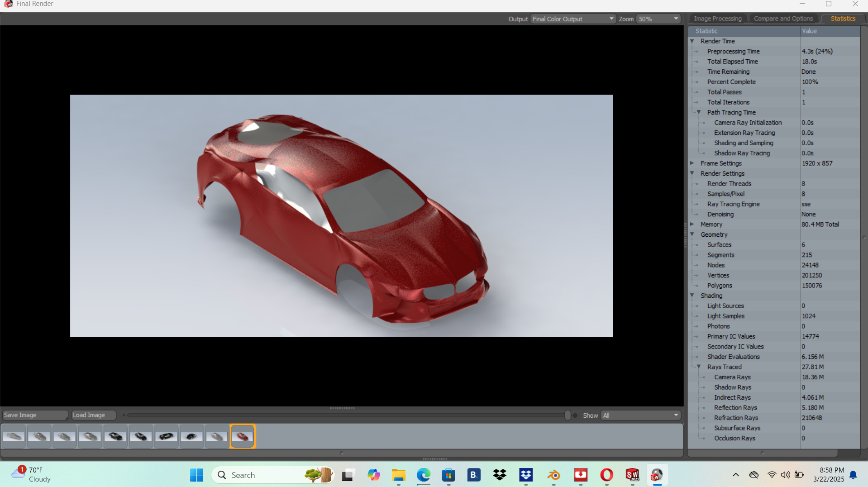868x487 pixels.
Task: Click the Wi-Fi icon in the system tray
Action: (771, 475)
